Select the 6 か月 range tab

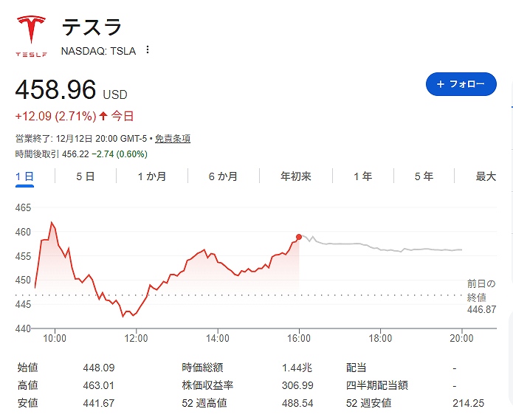[223, 176]
